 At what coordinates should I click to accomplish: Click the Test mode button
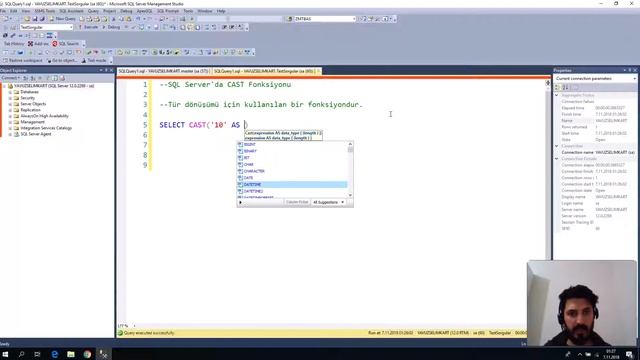[x=94, y=60]
